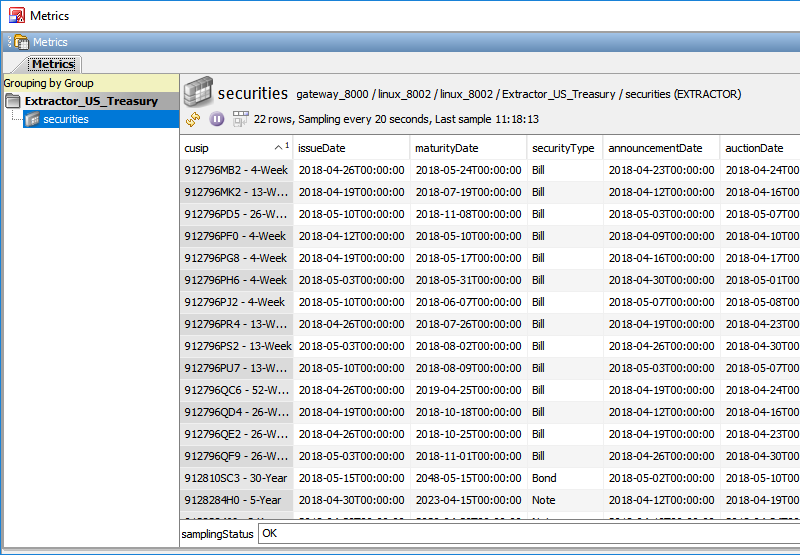Click the table layout icon beside pause
Viewport: 800px width, 555px height.
tap(240, 119)
